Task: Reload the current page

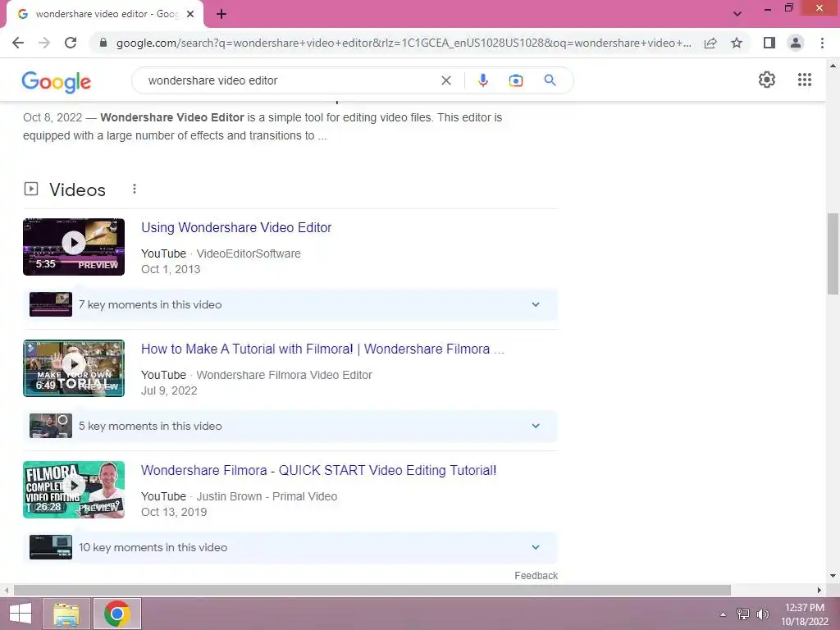Action: click(x=71, y=43)
